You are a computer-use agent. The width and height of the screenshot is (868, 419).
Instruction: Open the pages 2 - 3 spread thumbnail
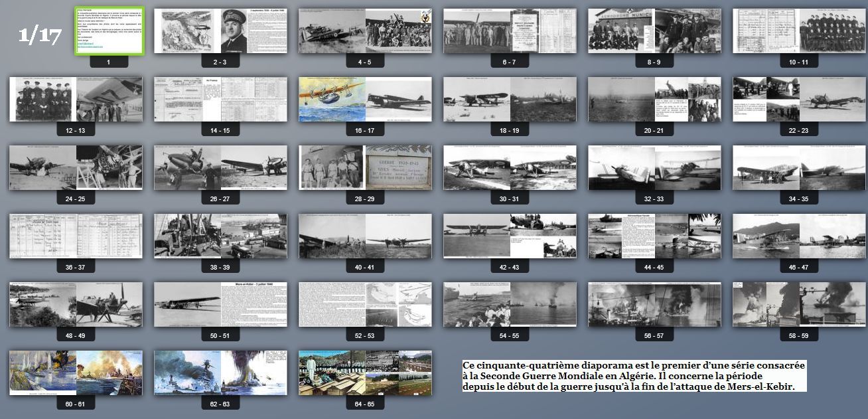click(220, 31)
